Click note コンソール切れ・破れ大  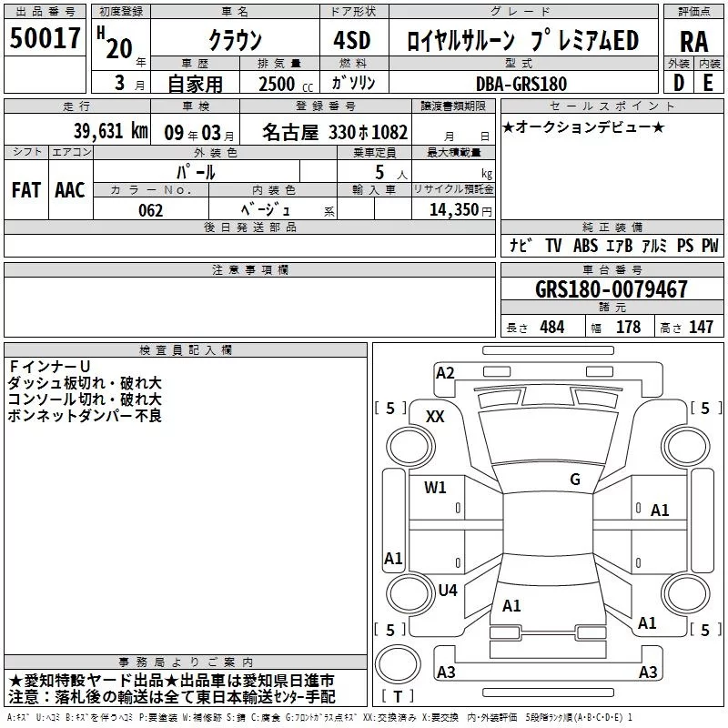[85, 399]
